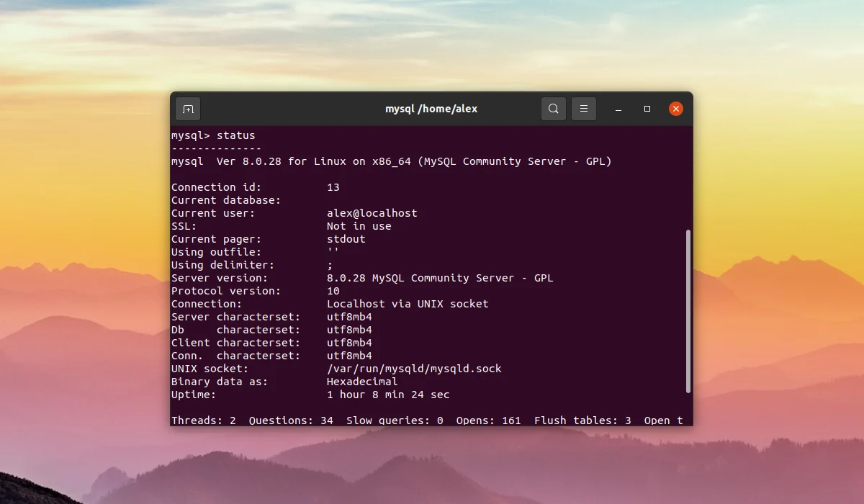Click the 'Current user:' label
Image resolution: width=864 pixels, height=504 pixels.
pyautogui.click(x=213, y=213)
